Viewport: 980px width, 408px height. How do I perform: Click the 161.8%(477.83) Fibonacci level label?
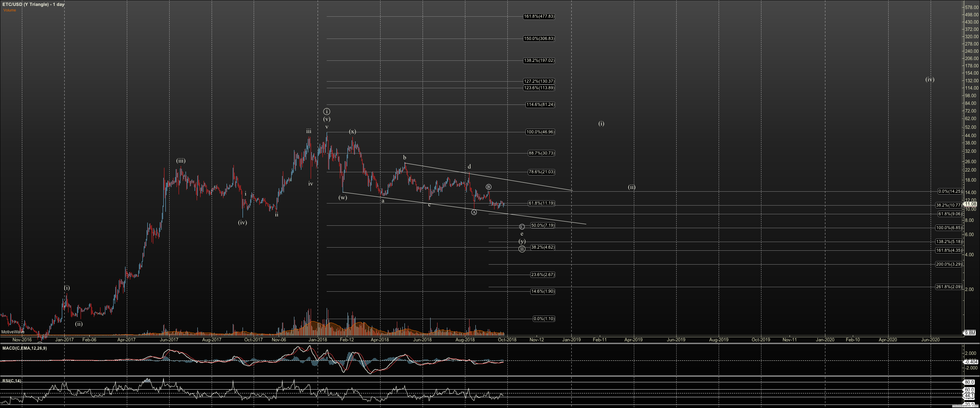click(539, 16)
